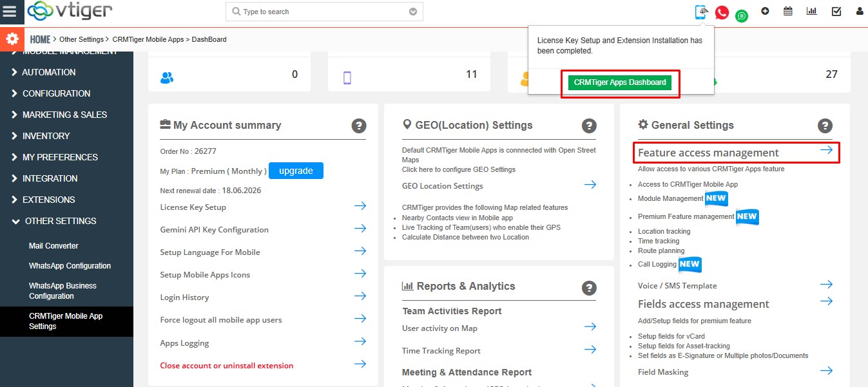Screen dimensions: 868x387
Task: Open the Feature access management link
Action: click(708, 153)
